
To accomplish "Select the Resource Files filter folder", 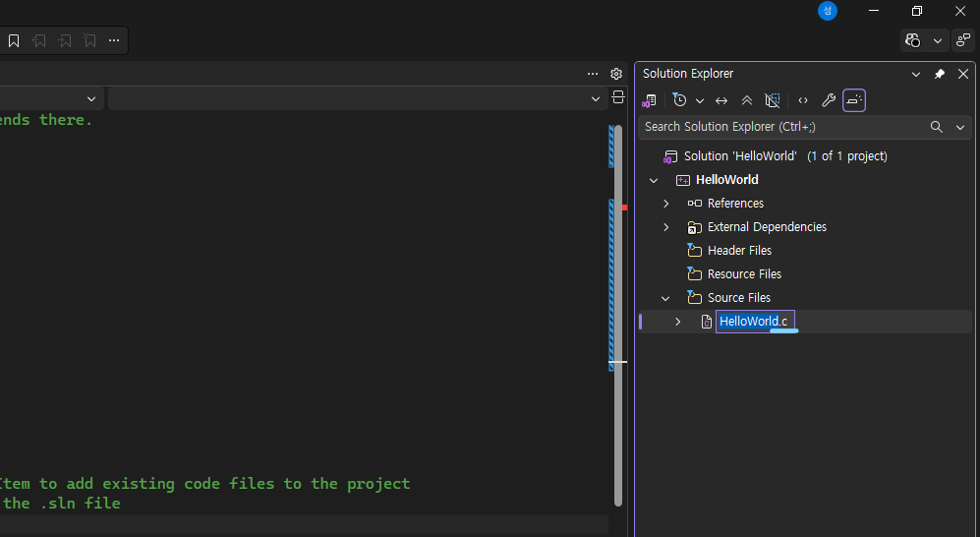I will [744, 274].
